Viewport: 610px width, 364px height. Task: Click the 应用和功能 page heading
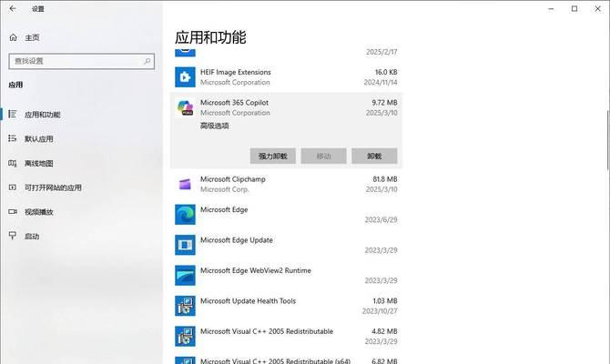pos(210,37)
